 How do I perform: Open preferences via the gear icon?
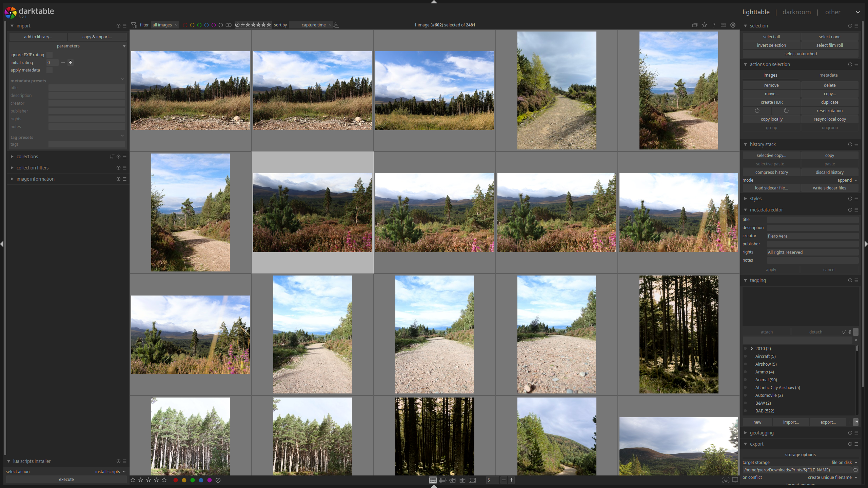(733, 25)
